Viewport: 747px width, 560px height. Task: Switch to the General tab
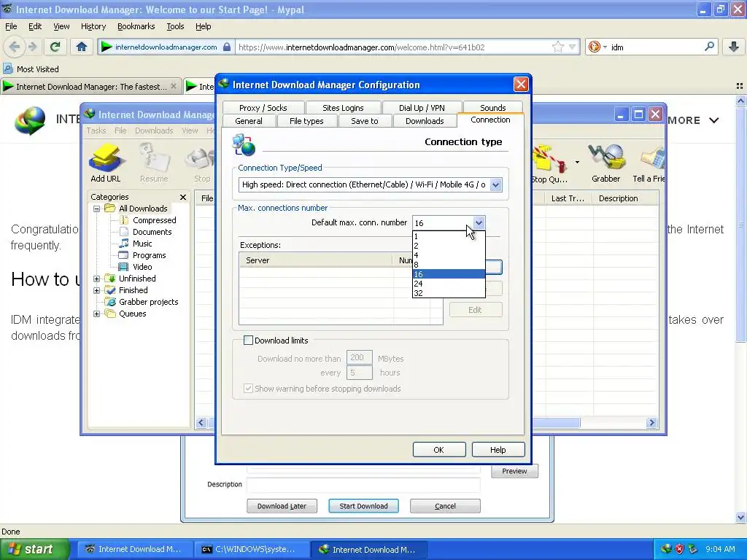[x=249, y=121]
